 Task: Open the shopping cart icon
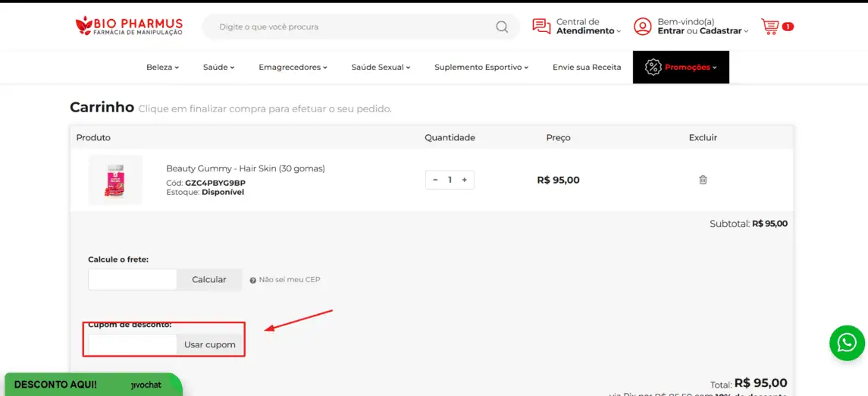pos(770,26)
